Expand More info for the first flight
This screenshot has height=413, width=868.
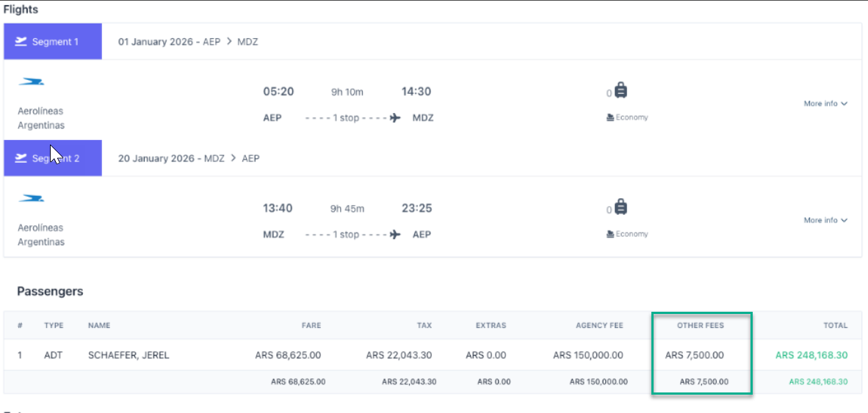(825, 103)
